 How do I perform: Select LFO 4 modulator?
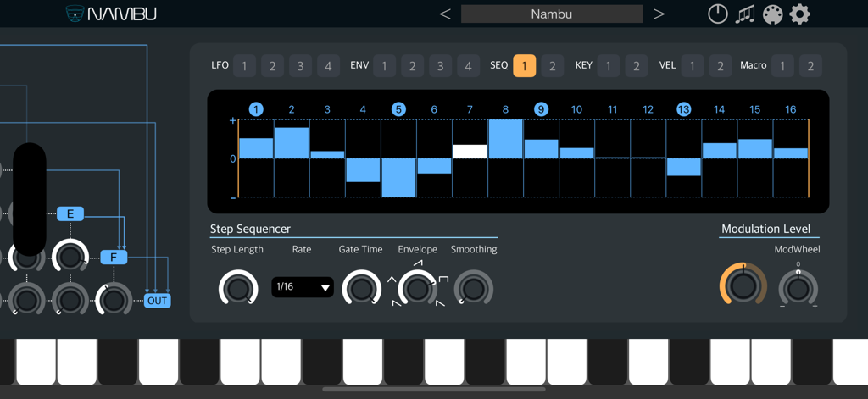click(x=329, y=66)
